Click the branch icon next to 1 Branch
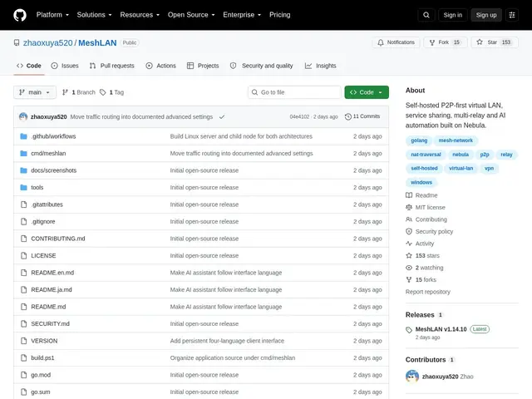This screenshot has height=399, width=532. 65,92
